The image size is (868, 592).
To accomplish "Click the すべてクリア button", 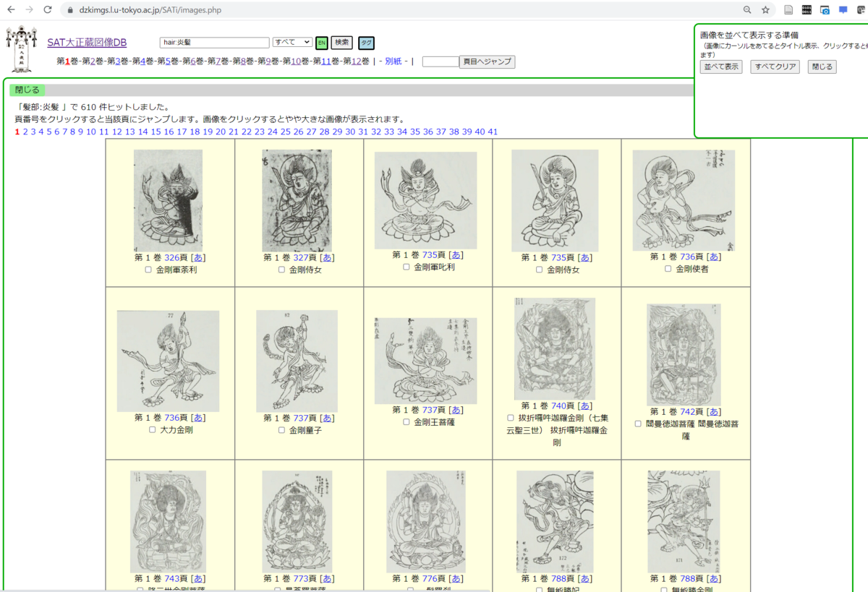I will (x=775, y=67).
